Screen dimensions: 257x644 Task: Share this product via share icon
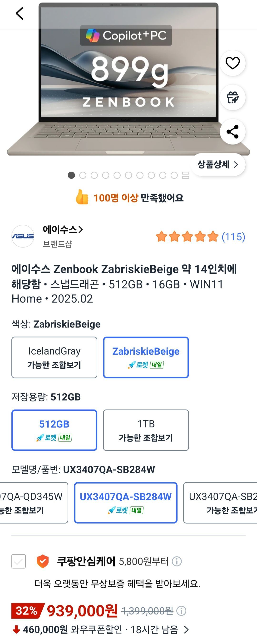[232, 132]
